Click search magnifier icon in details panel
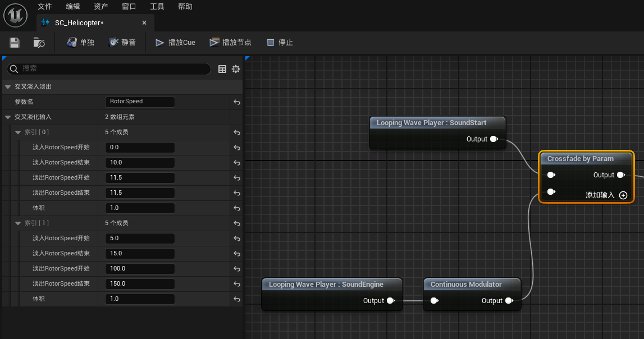The width and height of the screenshot is (644, 339). (14, 69)
